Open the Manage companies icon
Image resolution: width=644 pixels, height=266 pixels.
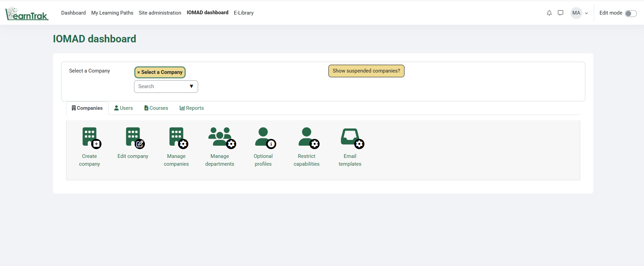[178, 138]
